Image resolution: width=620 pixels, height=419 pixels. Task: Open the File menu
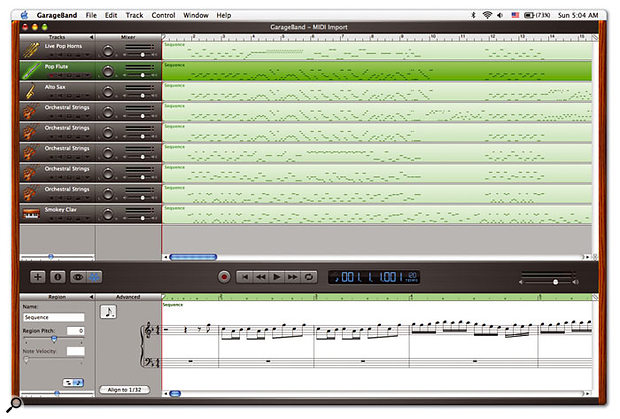tap(91, 15)
